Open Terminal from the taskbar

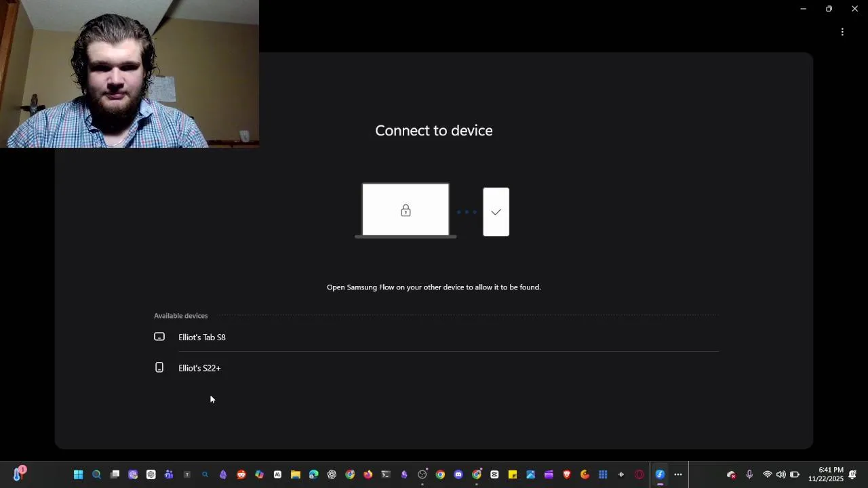pos(386,474)
